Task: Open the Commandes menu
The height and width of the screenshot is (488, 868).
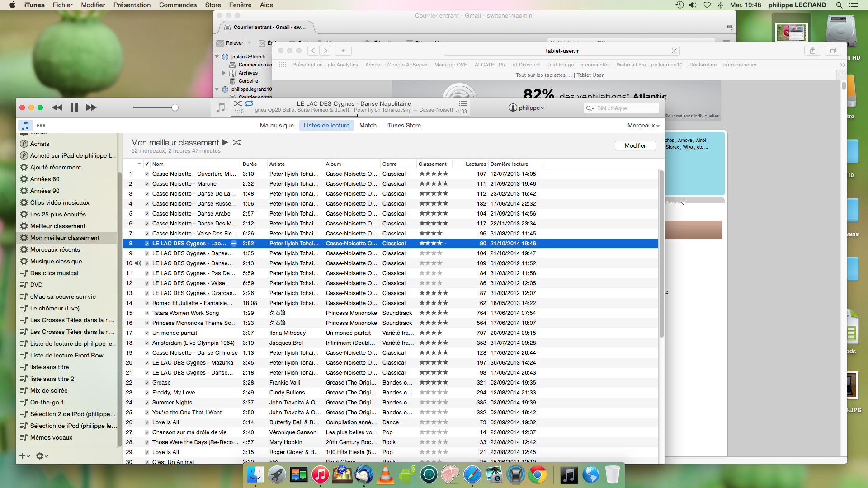Action: click(178, 5)
